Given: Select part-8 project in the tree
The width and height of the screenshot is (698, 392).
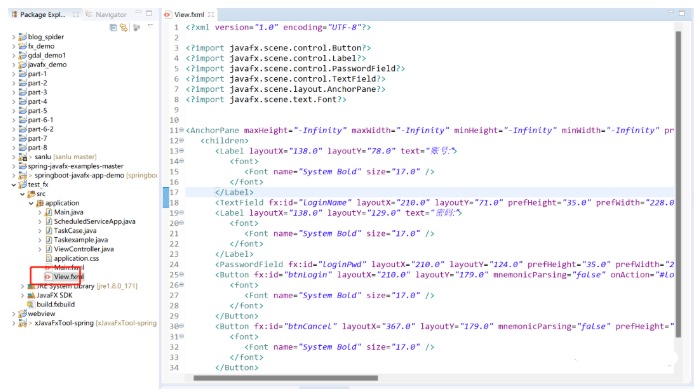Looking at the screenshot, I should tap(37, 147).
